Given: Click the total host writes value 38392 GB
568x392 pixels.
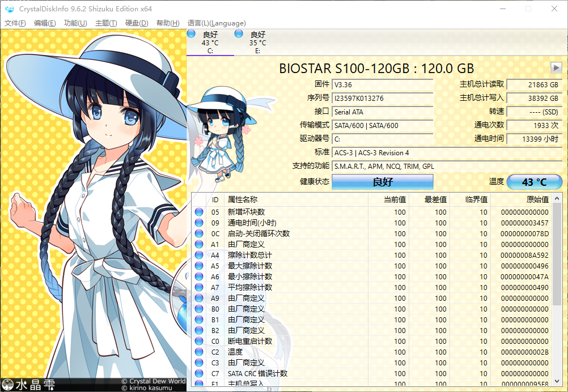Looking at the screenshot, I should [x=535, y=98].
